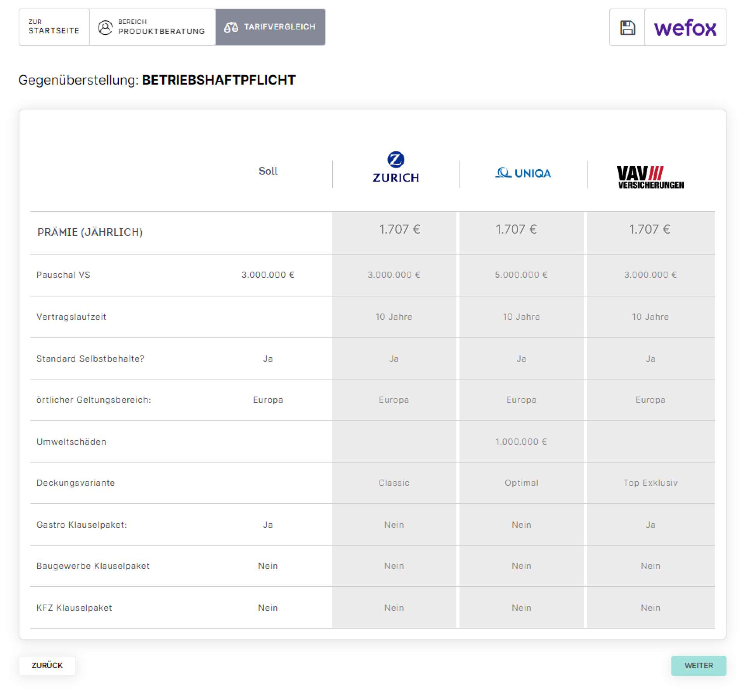Image resolution: width=749 pixels, height=700 pixels.
Task: Click the person icon in Produktberatung tab
Action: coord(105,27)
